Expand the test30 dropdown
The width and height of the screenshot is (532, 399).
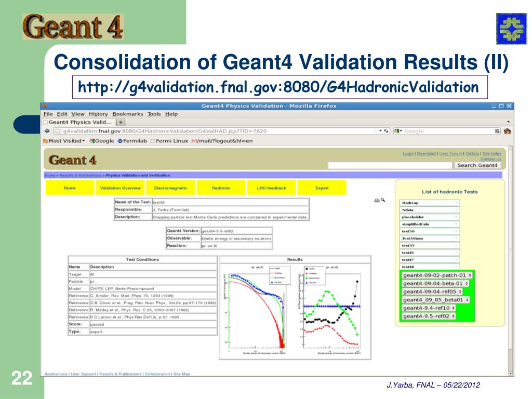pyautogui.click(x=430, y=231)
